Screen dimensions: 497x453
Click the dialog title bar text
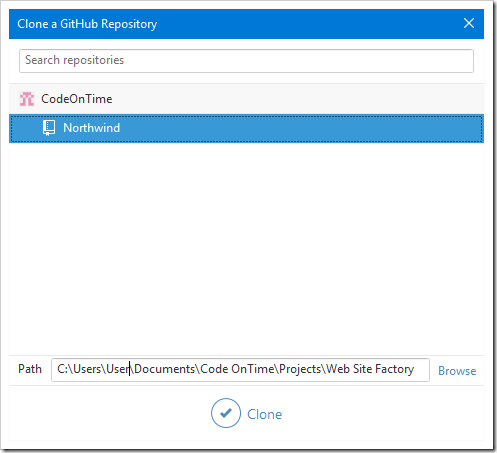[87, 24]
